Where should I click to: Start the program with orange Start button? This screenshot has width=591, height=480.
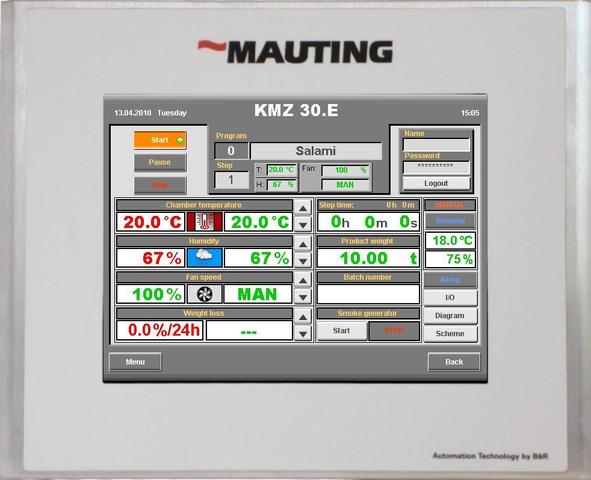coord(160,140)
